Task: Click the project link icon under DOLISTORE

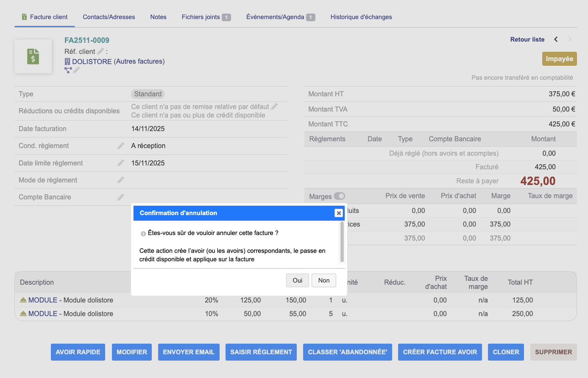Action: click(68, 70)
